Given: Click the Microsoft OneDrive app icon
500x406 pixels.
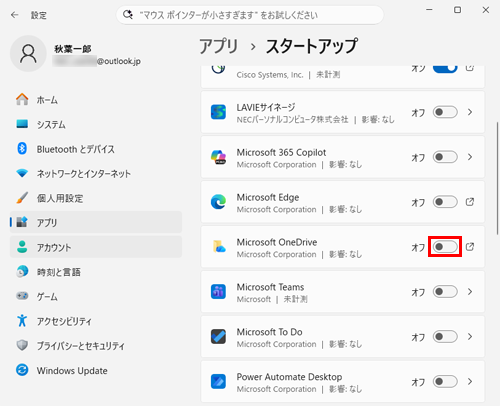Looking at the screenshot, I should [x=219, y=247].
